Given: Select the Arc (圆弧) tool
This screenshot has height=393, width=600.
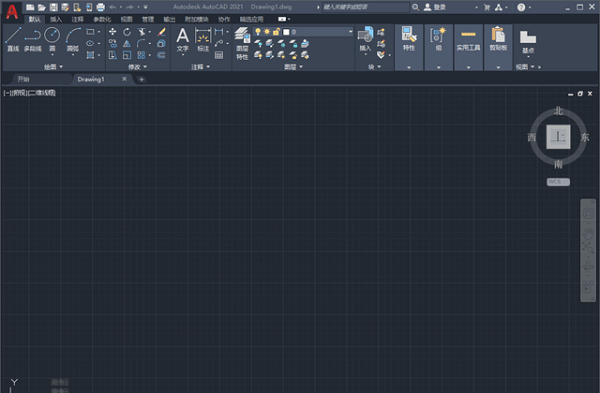Looking at the screenshot, I should [73, 39].
